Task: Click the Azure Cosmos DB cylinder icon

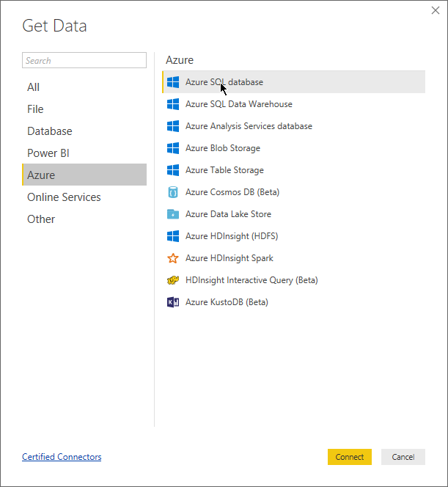Action: tap(173, 192)
